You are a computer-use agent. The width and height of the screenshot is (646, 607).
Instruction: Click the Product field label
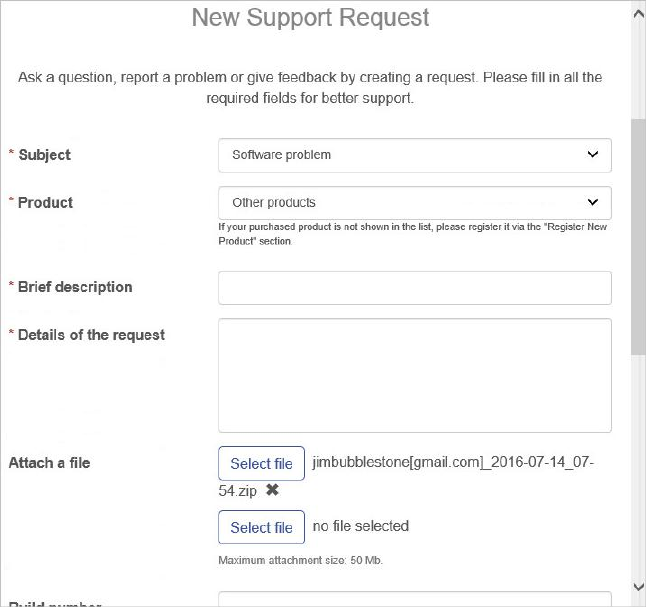[45, 202]
